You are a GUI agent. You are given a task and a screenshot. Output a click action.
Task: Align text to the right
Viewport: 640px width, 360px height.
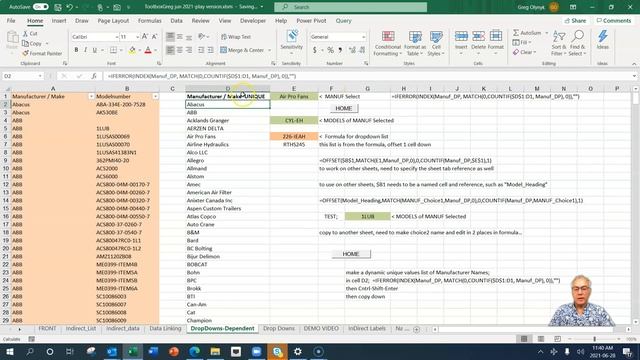tap(189, 50)
